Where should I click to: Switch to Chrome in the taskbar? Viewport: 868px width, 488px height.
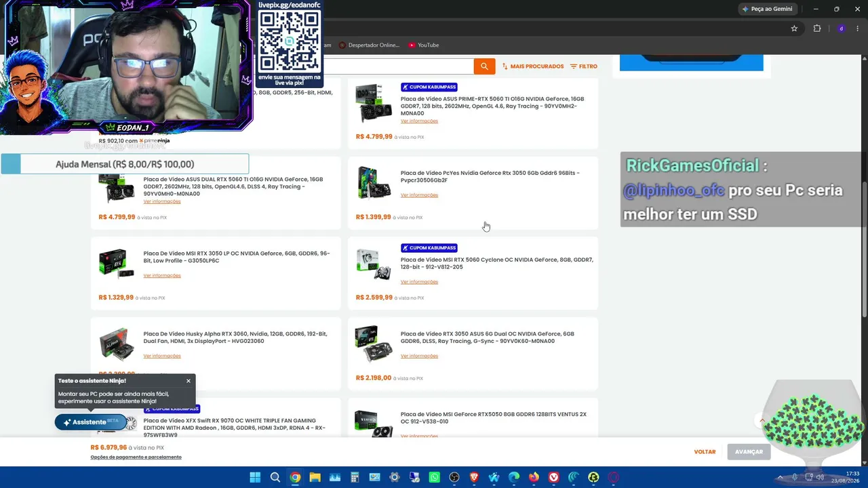pos(295,477)
